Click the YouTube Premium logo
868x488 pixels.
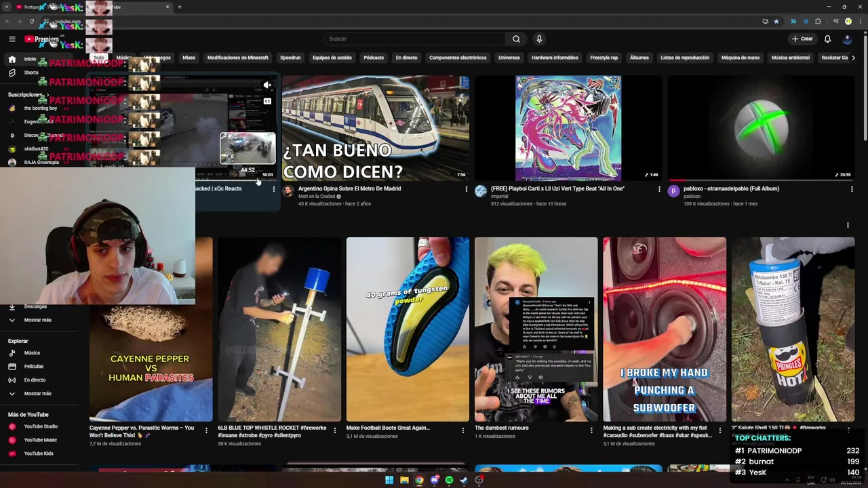[41, 39]
